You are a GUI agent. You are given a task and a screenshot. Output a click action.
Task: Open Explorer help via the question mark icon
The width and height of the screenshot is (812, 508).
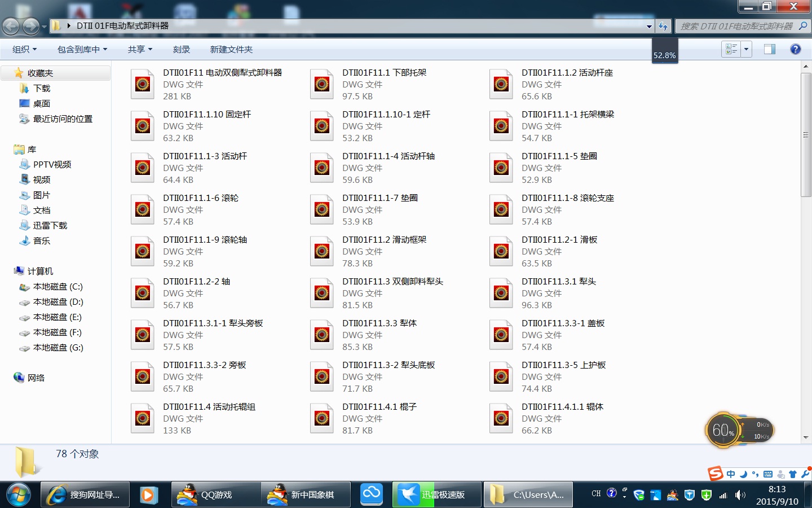[x=795, y=49]
